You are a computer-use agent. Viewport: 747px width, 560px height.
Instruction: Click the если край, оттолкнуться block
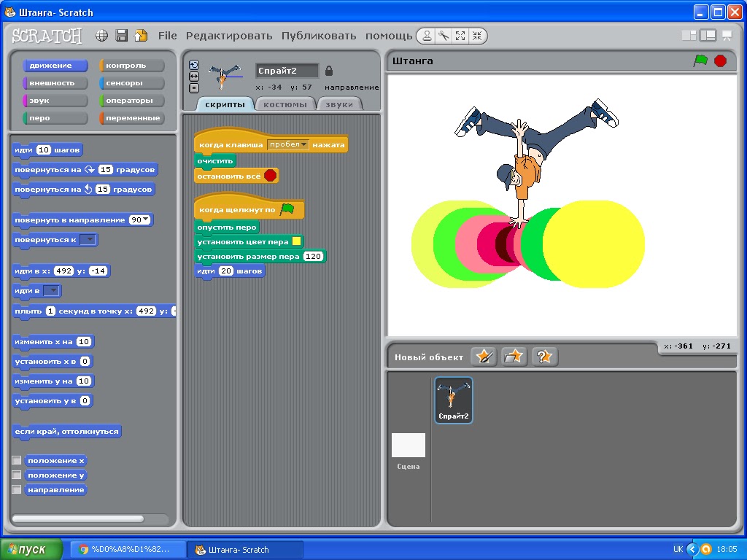(x=66, y=432)
